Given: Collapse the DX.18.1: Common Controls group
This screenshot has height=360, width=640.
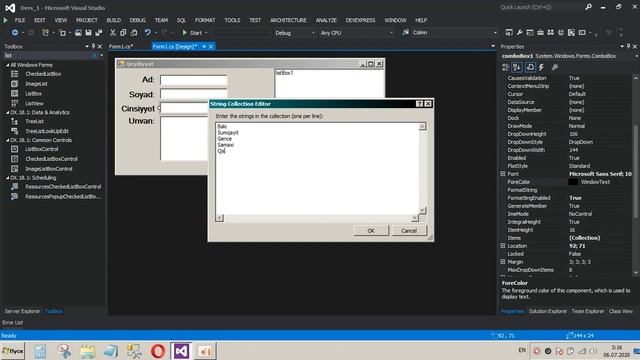Looking at the screenshot, I should 7,140.
